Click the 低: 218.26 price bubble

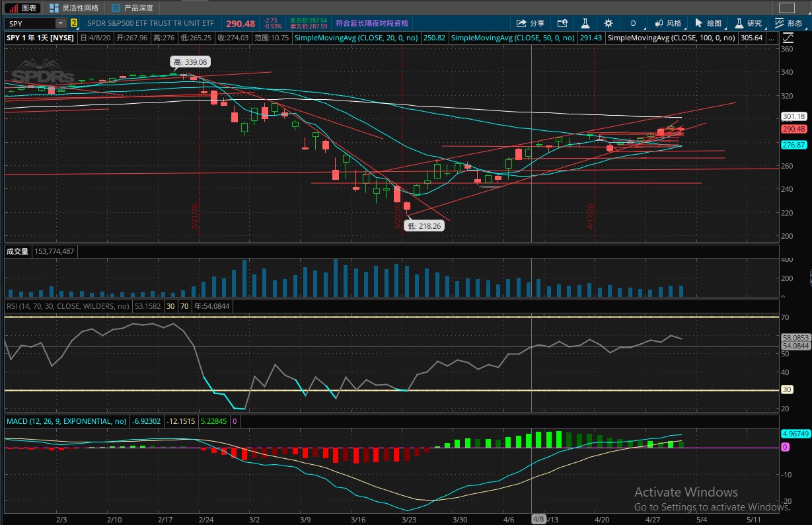pyautogui.click(x=424, y=225)
